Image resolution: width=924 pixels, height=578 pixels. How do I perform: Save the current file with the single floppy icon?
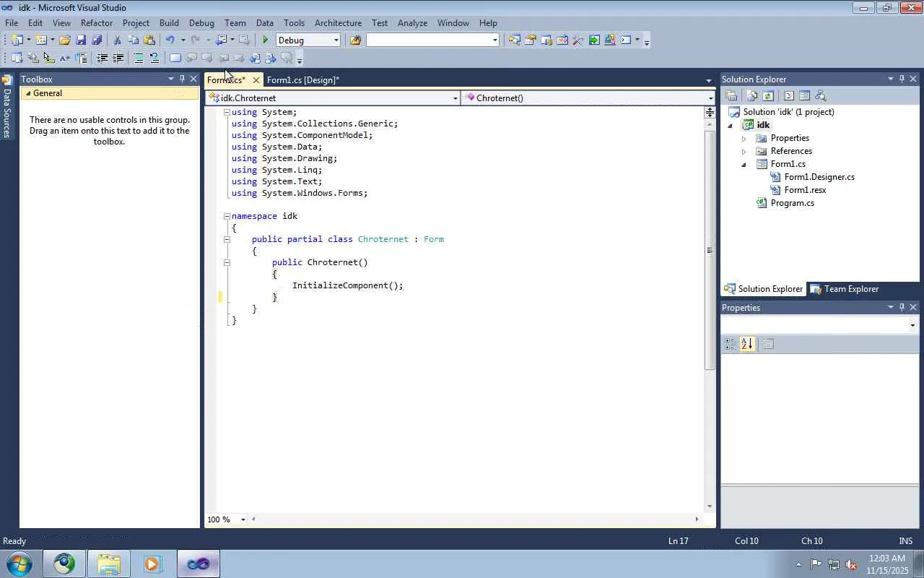81,40
